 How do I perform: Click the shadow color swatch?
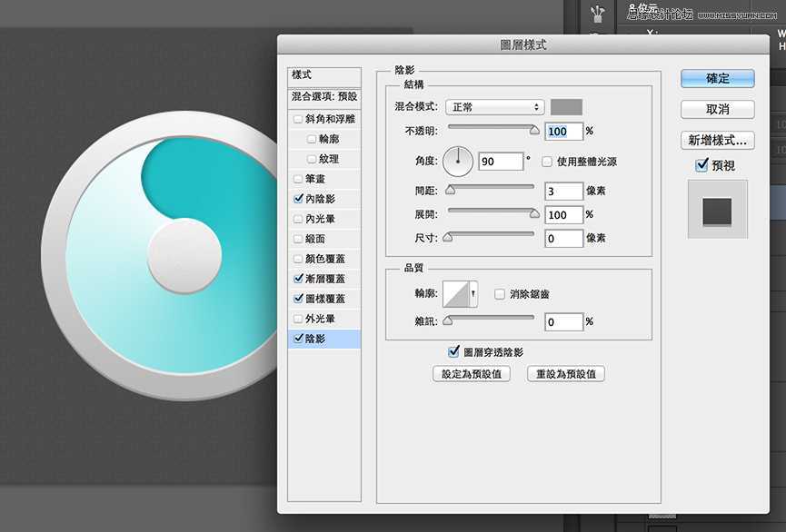[x=565, y=106]
